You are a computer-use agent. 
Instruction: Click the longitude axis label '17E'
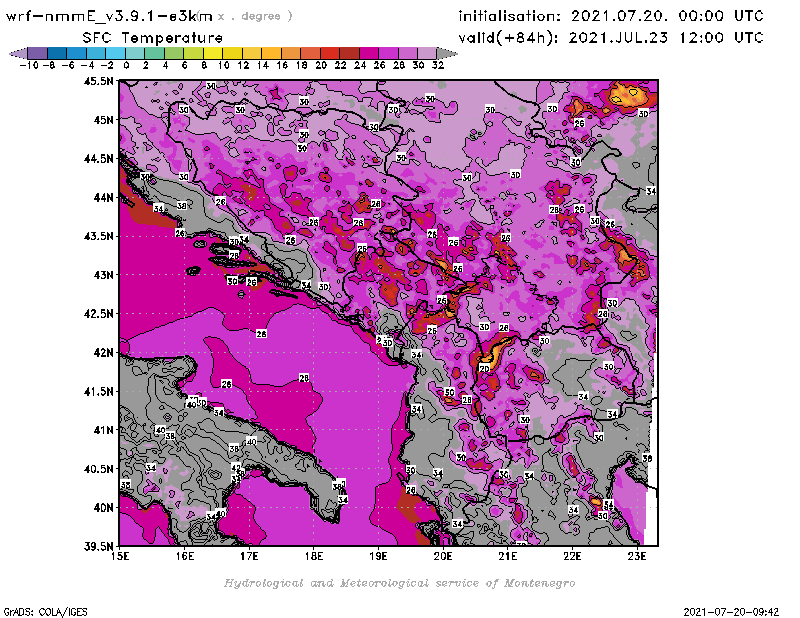(x=249, y=556)
